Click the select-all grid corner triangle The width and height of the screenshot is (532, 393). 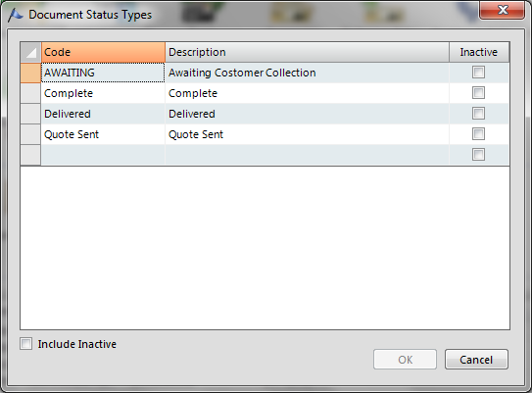pyautogui.click(x=31, y=52)
